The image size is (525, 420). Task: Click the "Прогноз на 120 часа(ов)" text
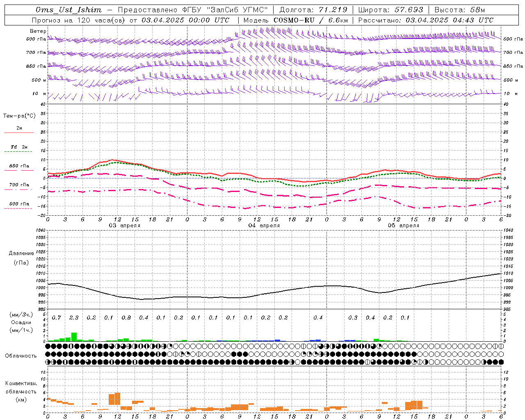pos(79,20)
